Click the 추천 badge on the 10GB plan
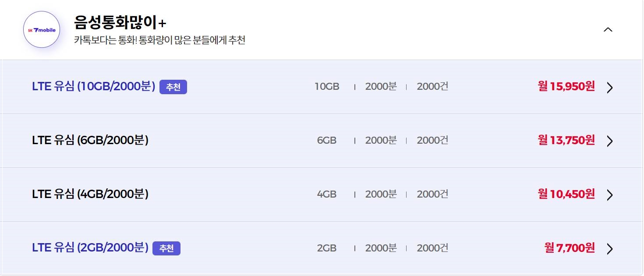This screenshot has height=276, width=644. point(173,87)
